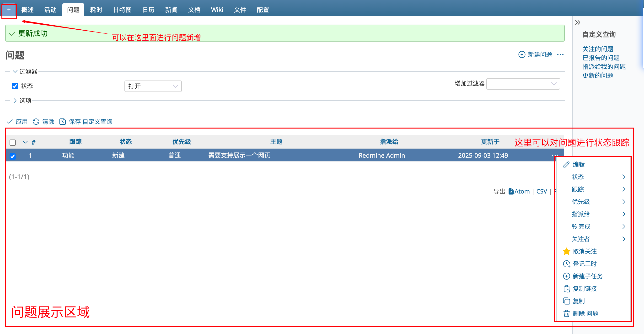Export issues via the Atom feed icon
The image size is (644, 334).
511,192
